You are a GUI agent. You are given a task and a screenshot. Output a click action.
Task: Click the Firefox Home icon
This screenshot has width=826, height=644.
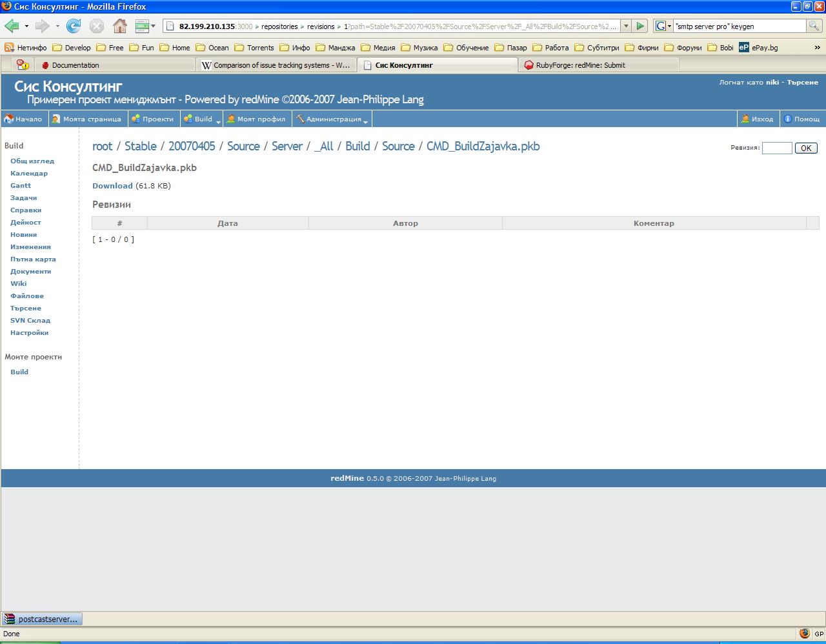119,26
